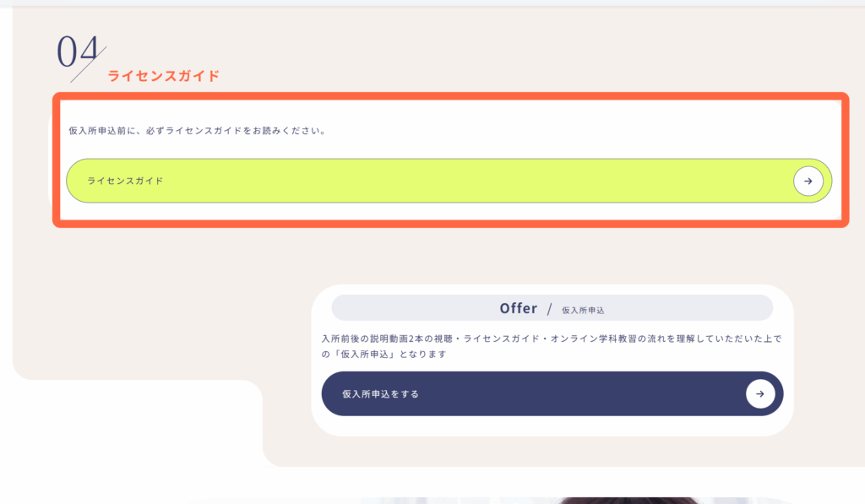Click the empty beige area beside the 04 heading
Image resolution: width=865 pixels, height=504 pixels.
pos(497,50)
